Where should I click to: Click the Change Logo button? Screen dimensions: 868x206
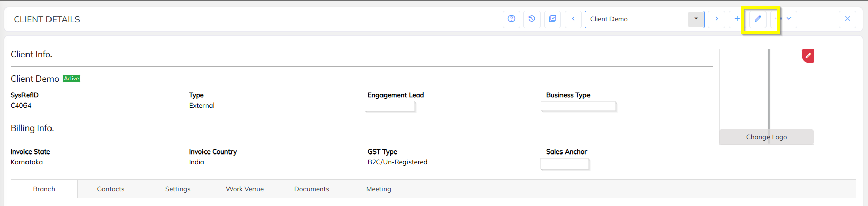coord(767,137)
